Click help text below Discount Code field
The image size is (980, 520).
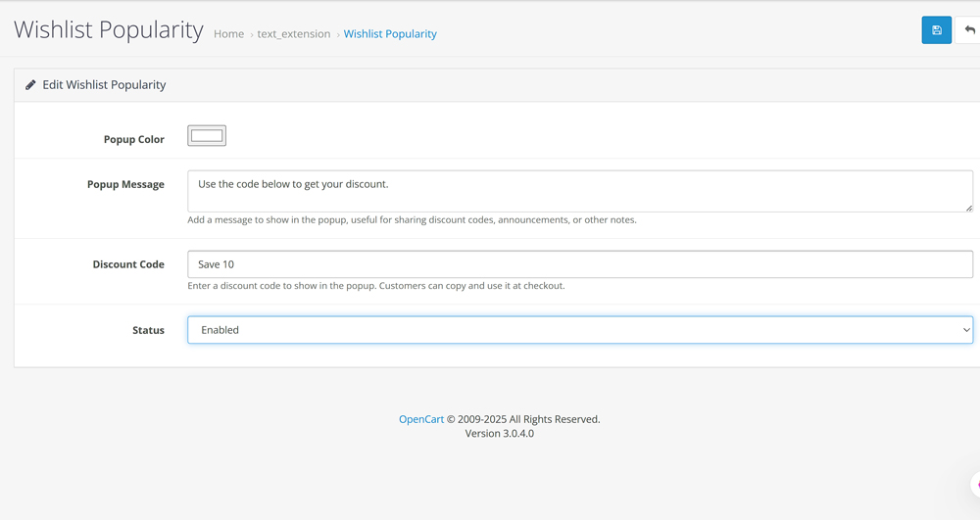(375, 286)
